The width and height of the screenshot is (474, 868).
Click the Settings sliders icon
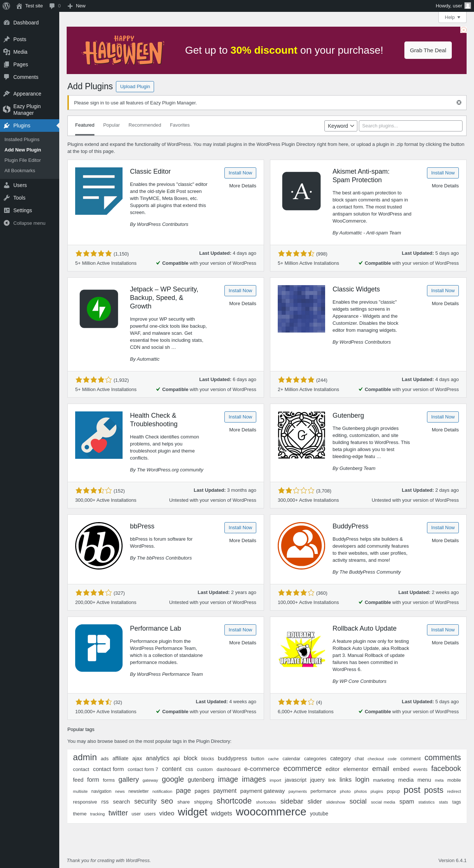point(7,210)
